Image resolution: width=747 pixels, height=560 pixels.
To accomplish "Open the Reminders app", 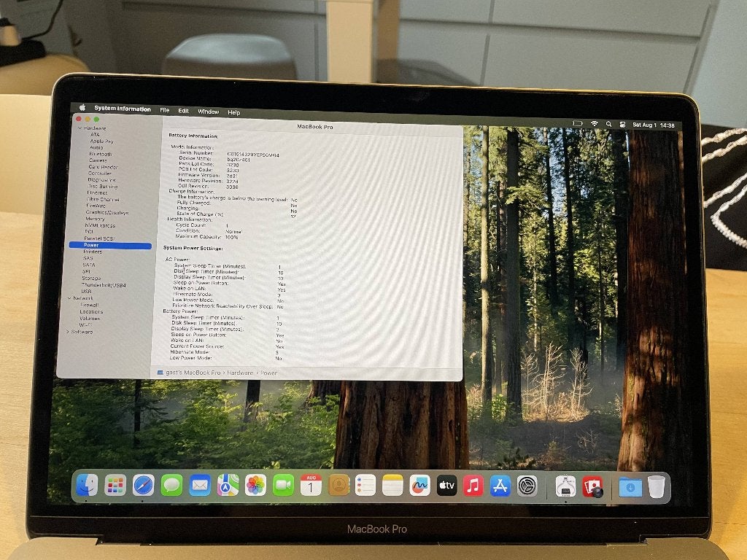I will click(x=365, y=486).
